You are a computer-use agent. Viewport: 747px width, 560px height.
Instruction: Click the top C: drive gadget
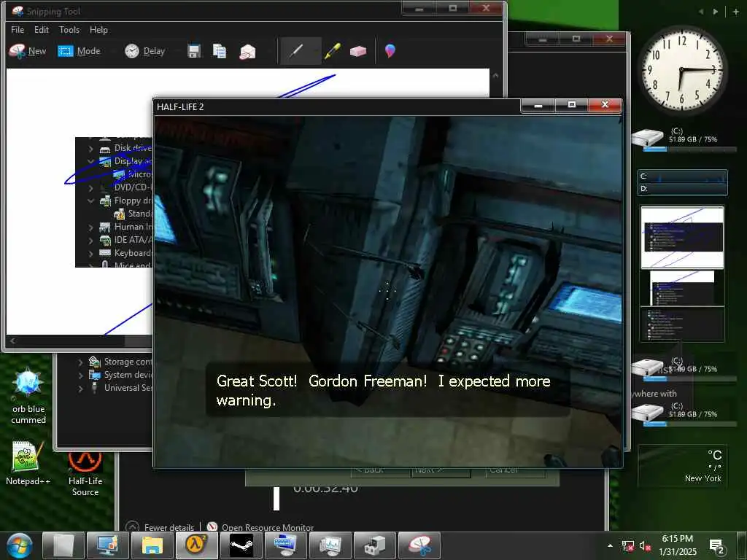click(x=684, y=139)
